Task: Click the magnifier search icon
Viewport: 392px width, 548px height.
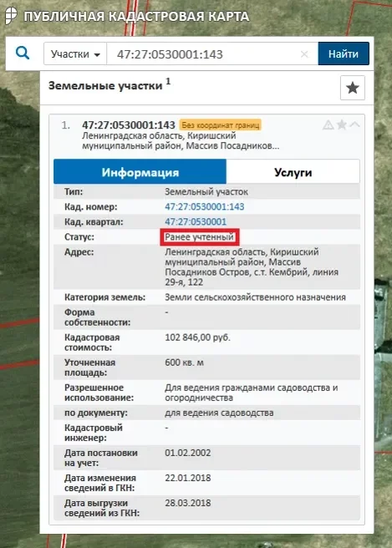Action: 23,53
